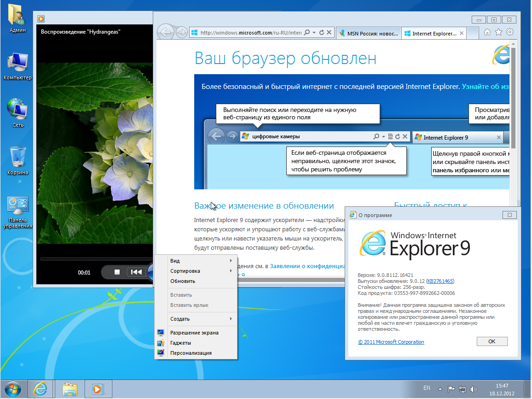Show hidden tray icons arrow
Image resolution: width=532 pixels, height=399 pixels.
click(x=440, y=389)
